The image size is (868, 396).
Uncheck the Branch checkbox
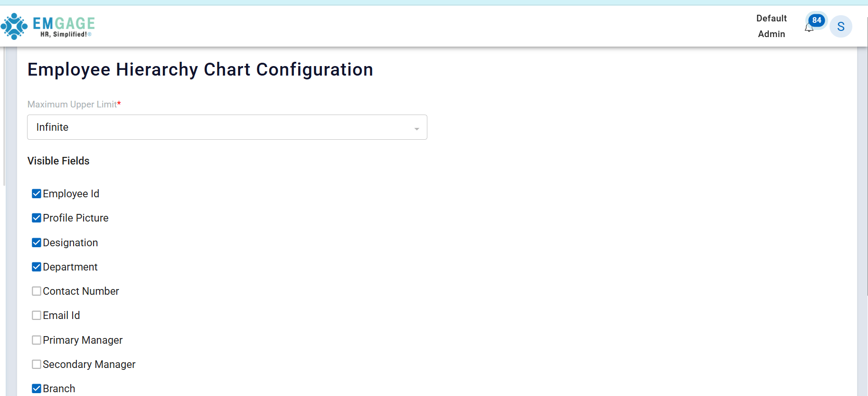(x=37, y=388)
